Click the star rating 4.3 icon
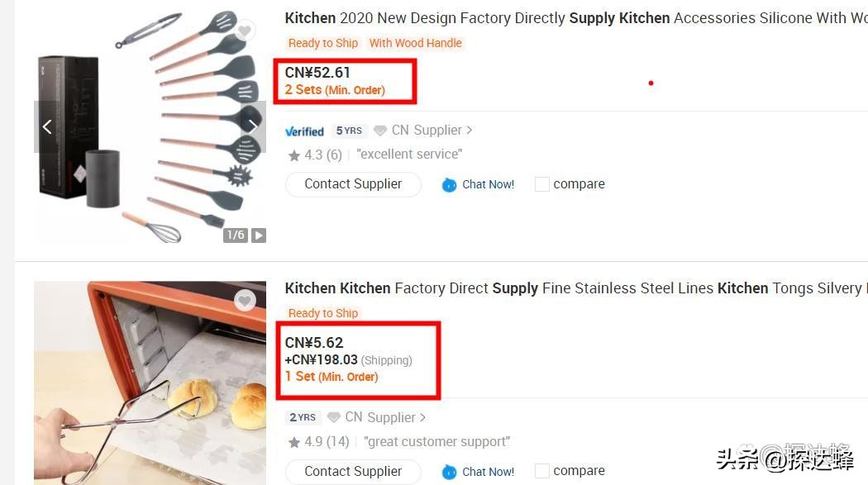Image resolution: width=868 pixels, height=485 pixels. coord(294,155)
